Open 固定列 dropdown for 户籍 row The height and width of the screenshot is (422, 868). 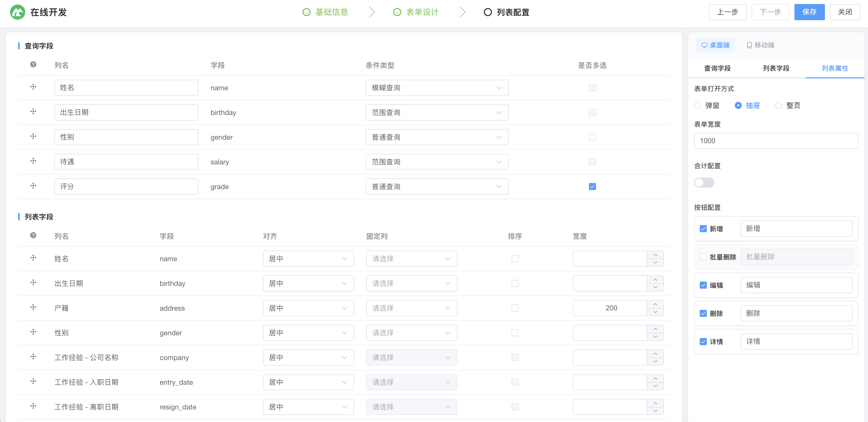click(411, 308)
